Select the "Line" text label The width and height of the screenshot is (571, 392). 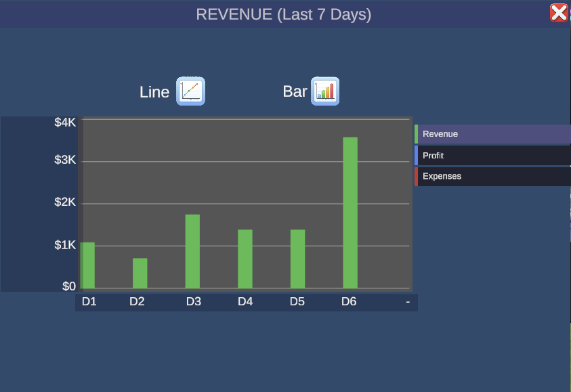point(154,92)
